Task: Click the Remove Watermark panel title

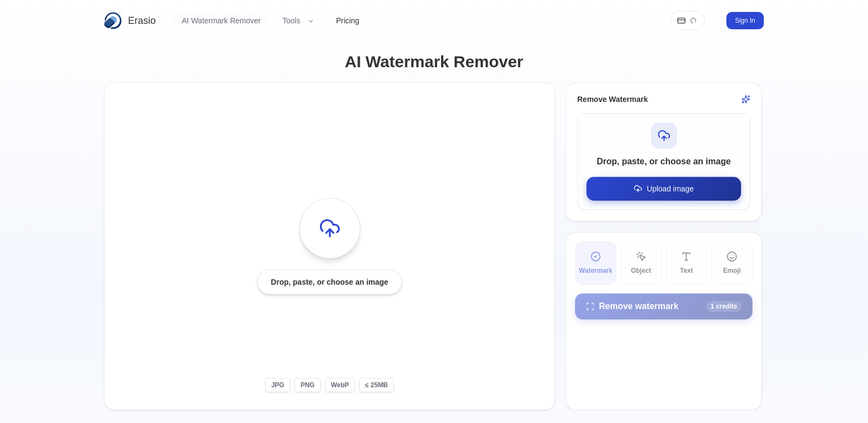Action: 612,99
